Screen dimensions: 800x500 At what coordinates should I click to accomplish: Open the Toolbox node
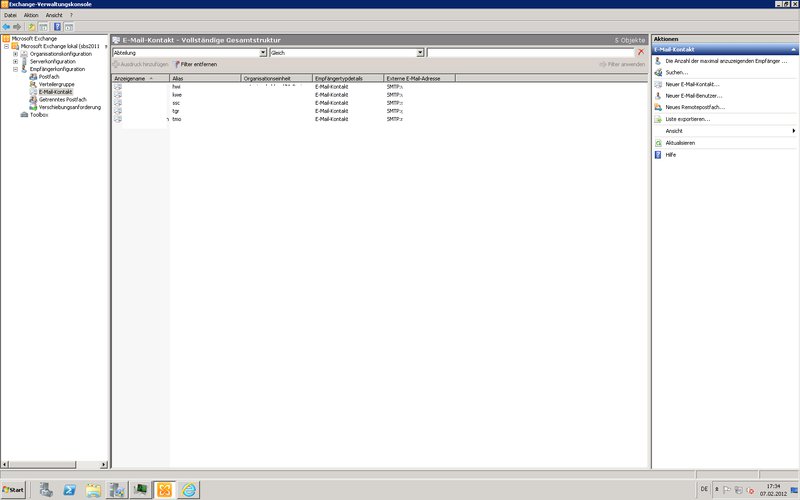(39, 115)
